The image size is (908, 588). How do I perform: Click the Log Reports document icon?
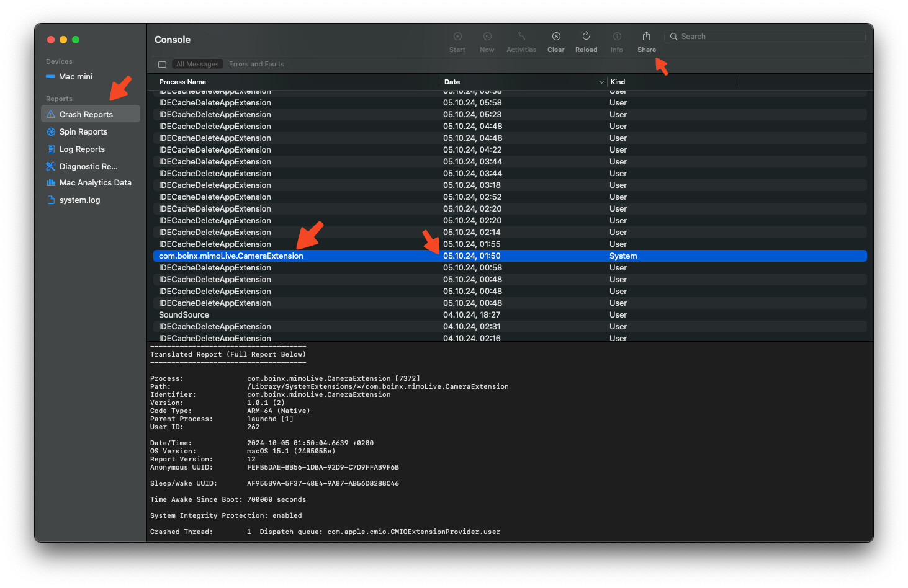pyautogui.click(x=51, y=149)
